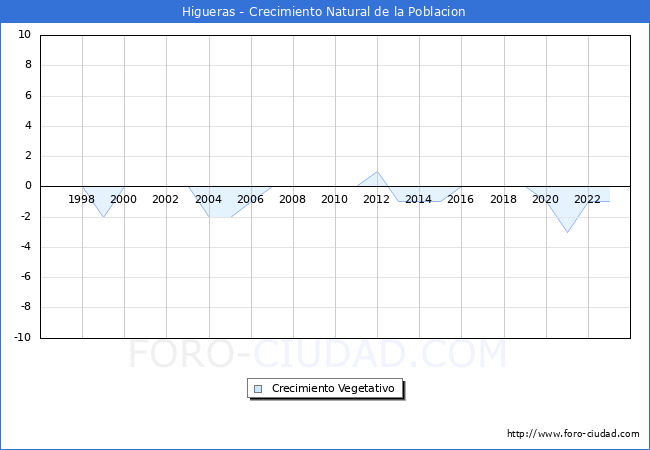The width and height of the screenshot is (650, 450).
Task: Select the 2008 x-axis year label
Action: click(x=293, y=199)
